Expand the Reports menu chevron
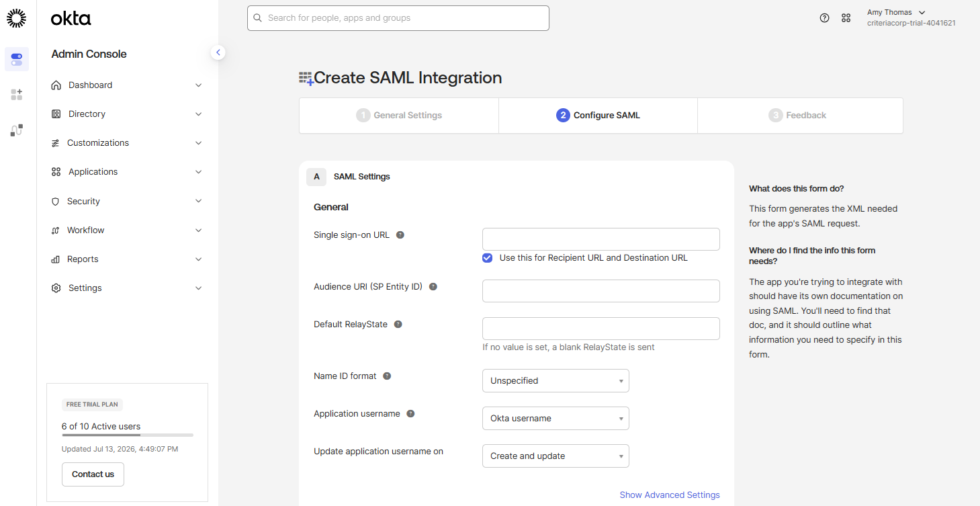Viewport: 980px width, 506px height. tap(199, 259)
